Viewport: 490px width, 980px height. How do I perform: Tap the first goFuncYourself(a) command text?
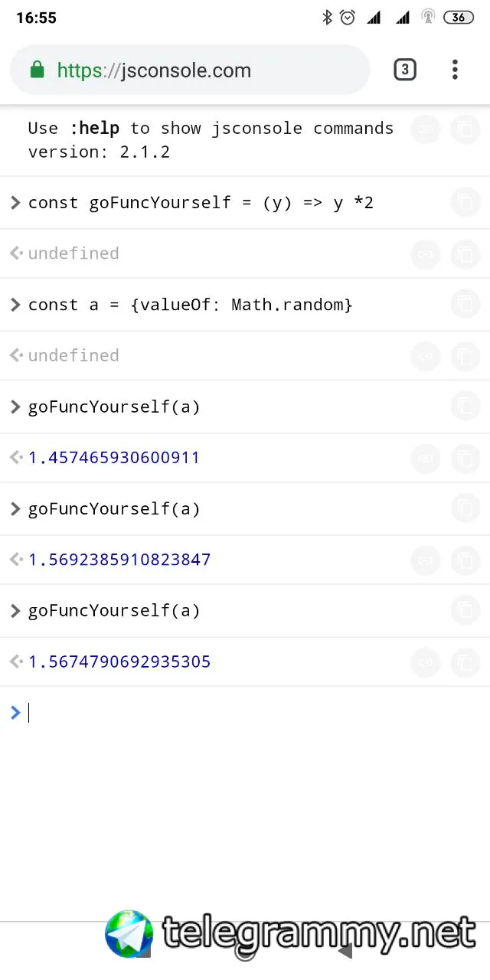(x=114, y=407)
